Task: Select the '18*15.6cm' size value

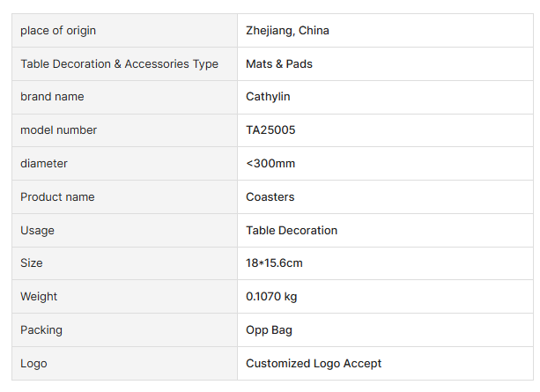Action: [274, 263]
